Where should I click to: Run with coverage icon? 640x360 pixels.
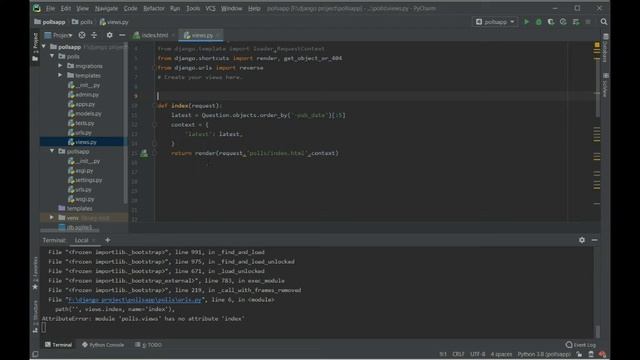551,22
